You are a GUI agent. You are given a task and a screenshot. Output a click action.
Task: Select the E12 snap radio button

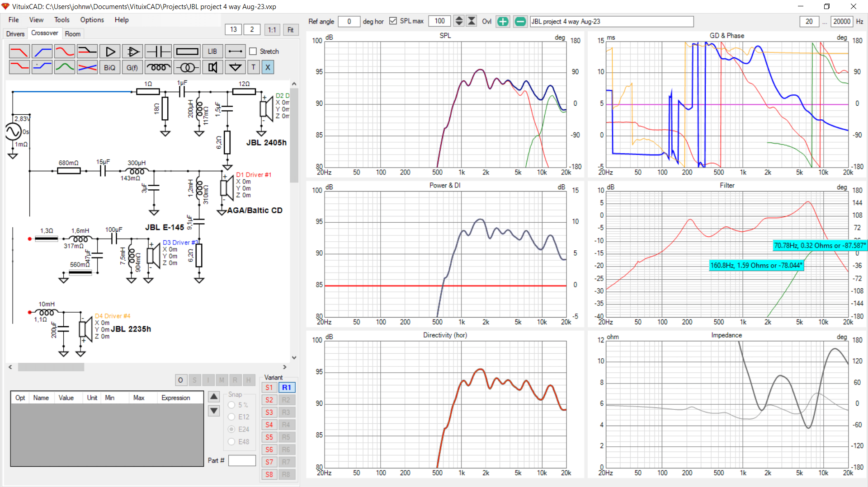231,417
